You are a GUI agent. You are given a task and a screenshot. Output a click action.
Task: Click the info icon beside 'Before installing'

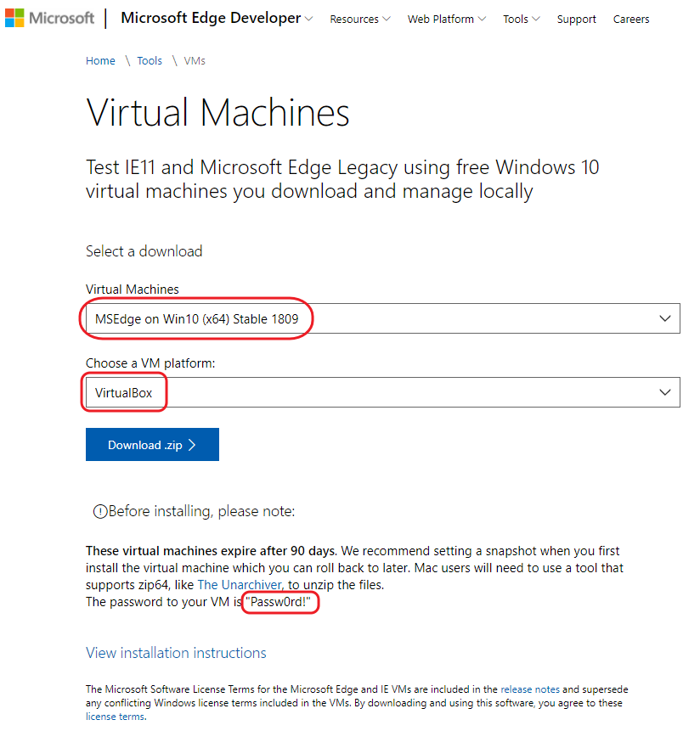pos(100,511)
